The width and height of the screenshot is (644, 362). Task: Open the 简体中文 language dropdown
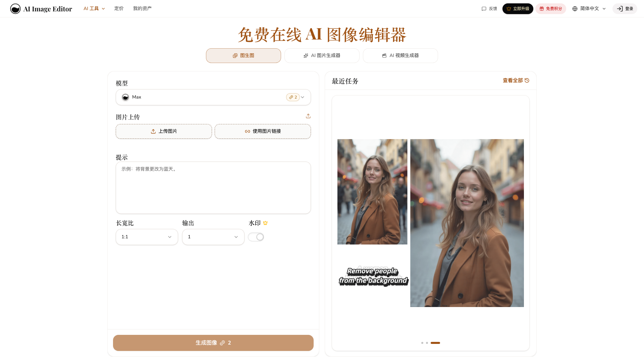click(589, 9)
